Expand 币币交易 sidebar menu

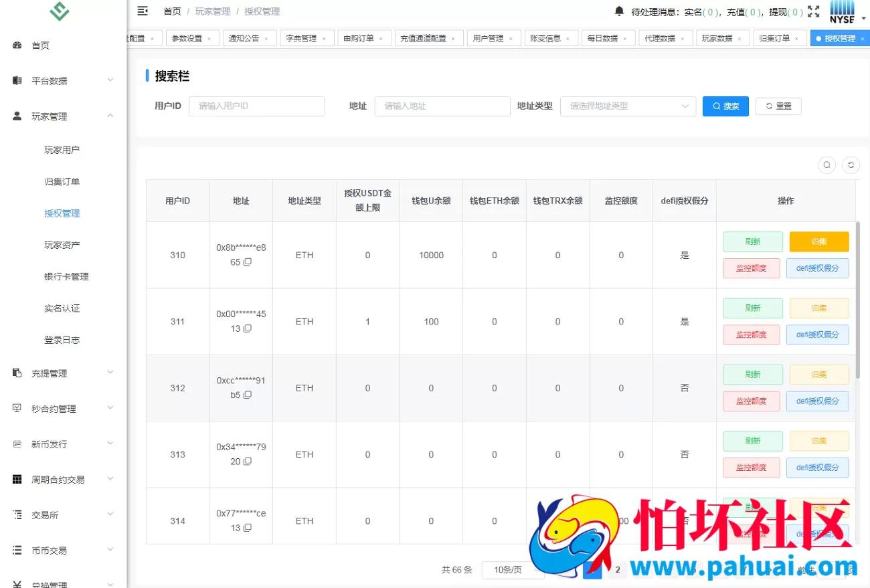(63, 551)
